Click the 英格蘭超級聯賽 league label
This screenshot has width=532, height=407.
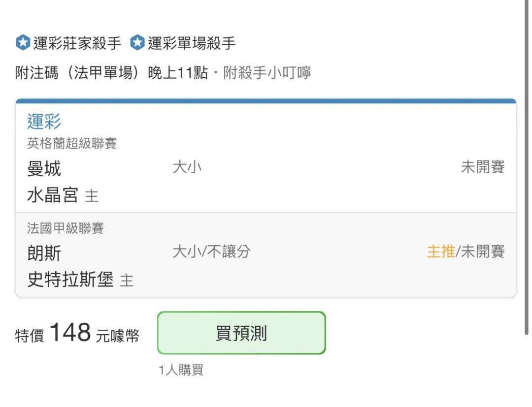point(72,143)
